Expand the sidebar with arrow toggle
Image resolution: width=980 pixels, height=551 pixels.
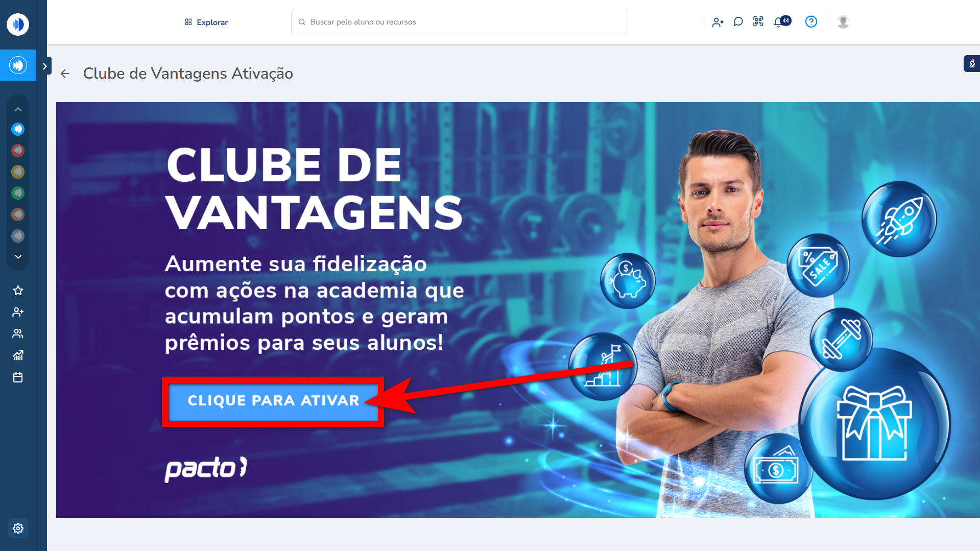[44, 66]
